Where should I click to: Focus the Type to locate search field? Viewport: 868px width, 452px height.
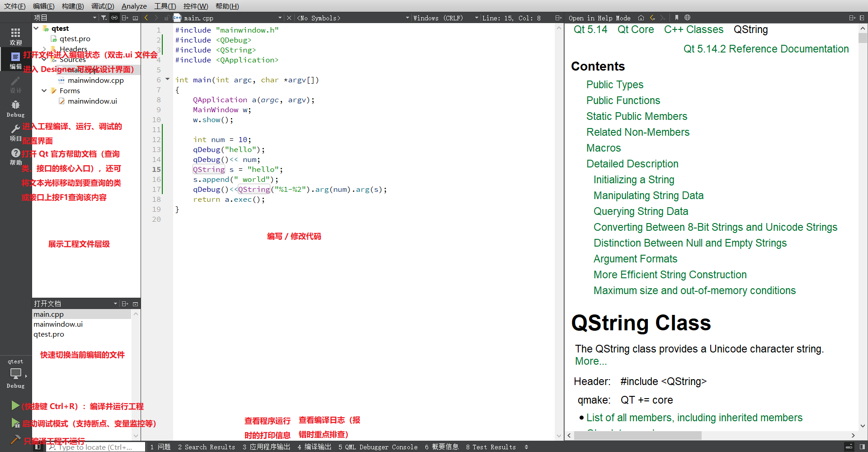tap(96, 447)
